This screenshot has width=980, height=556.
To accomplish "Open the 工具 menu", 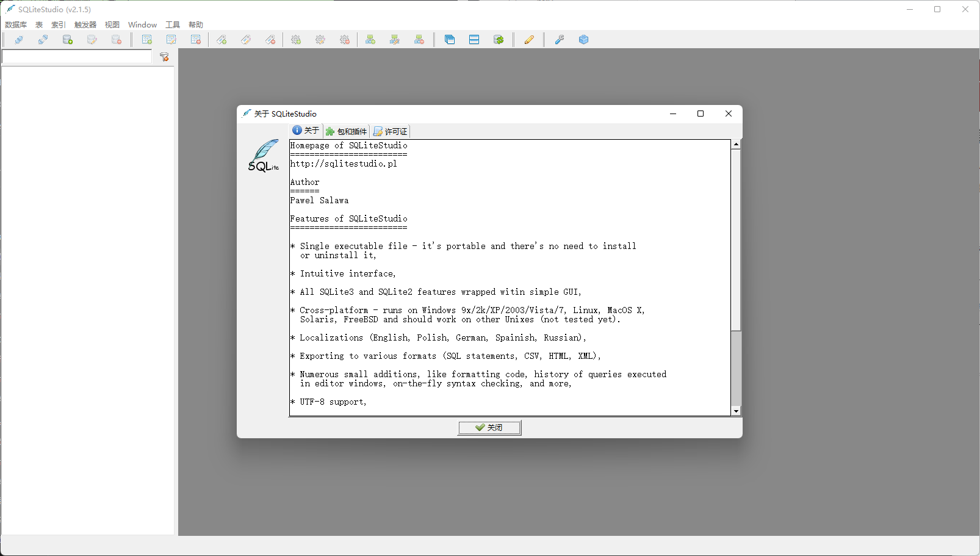I will click(173, 25).
